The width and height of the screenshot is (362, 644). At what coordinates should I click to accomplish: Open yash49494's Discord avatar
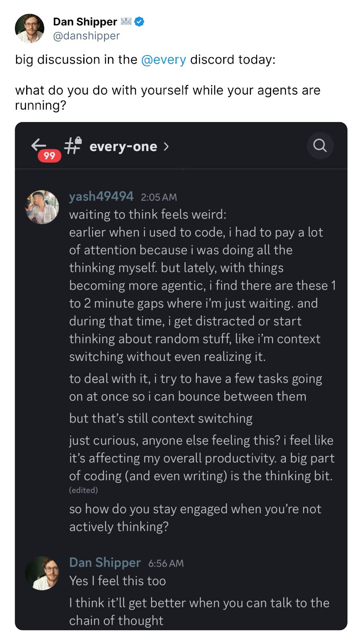pyautogui.click(x=42, y=207)
